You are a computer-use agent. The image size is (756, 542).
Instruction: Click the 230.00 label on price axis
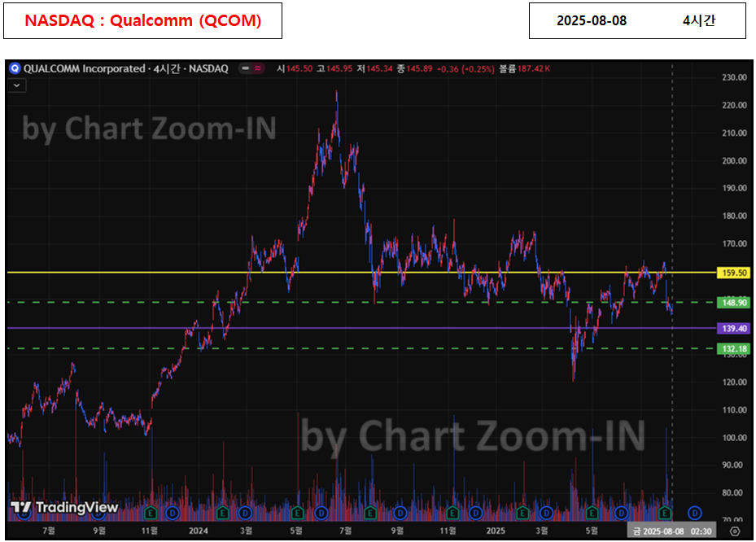pos(734,77)
